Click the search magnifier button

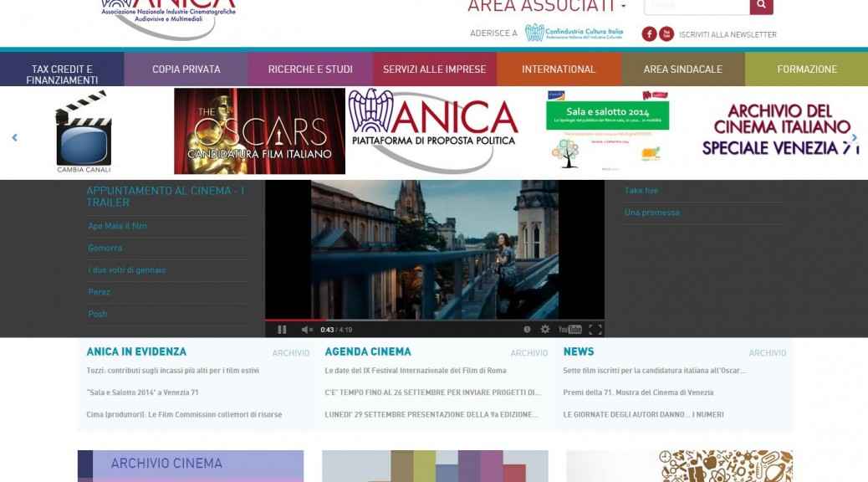pyautogui.click(x=761, y=6)
